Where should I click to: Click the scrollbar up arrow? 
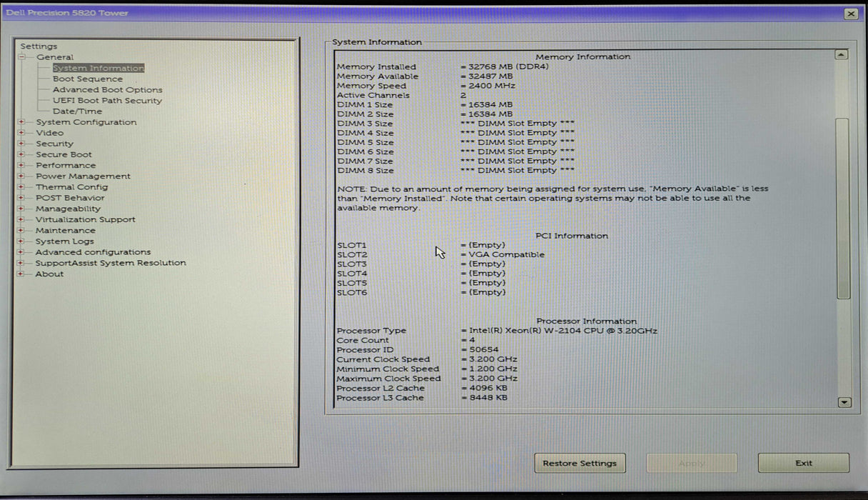[842, 54]
